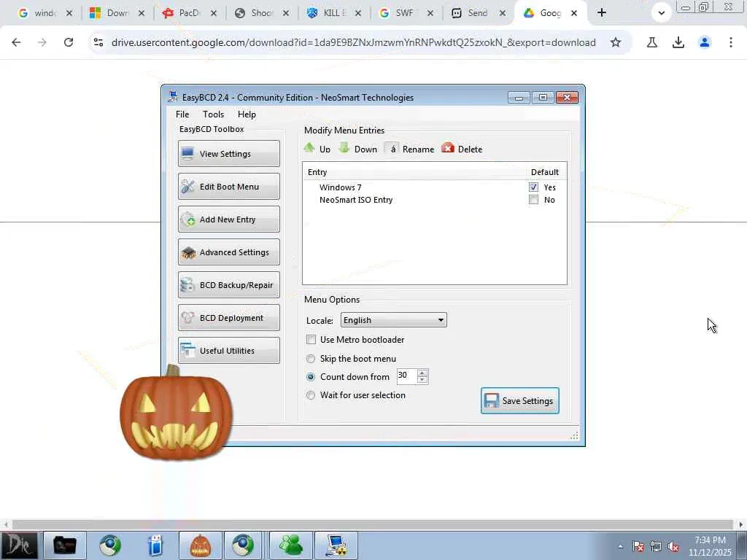Open the Edit Boot Menu section
This screenshot has height=560, width=747.
(x=228, y=186)
